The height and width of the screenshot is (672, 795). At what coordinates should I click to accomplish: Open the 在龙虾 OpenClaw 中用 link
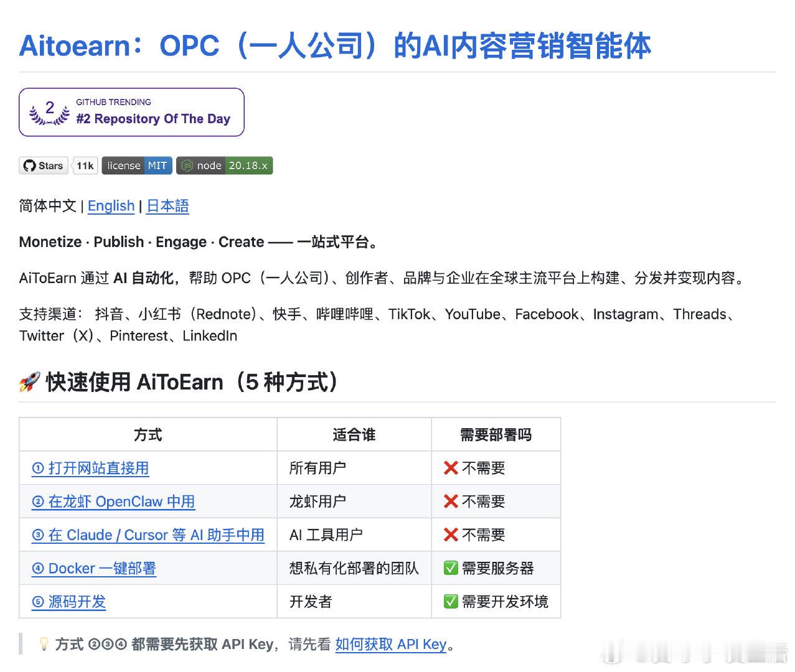point(113,502)
